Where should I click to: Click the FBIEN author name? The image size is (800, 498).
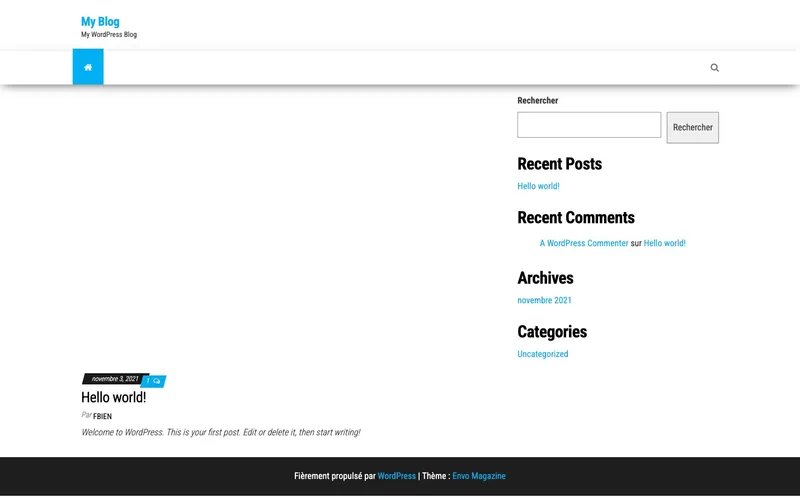pyautogui.click(x=102, y=416)
